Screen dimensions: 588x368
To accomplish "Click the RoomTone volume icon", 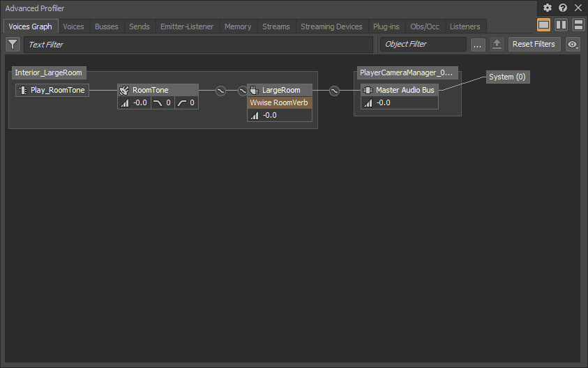I will (124, 102).
